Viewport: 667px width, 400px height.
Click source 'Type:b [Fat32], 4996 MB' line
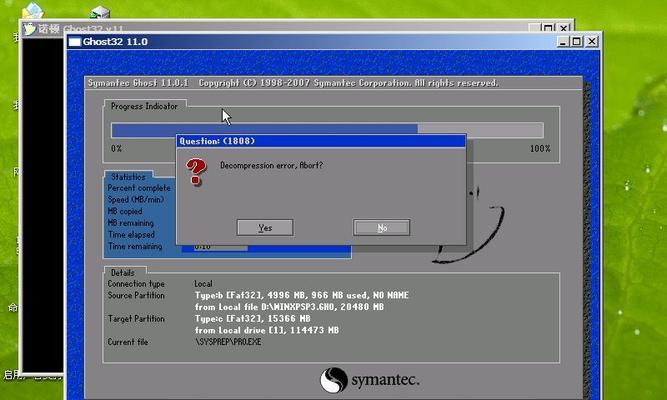(302, 295)
